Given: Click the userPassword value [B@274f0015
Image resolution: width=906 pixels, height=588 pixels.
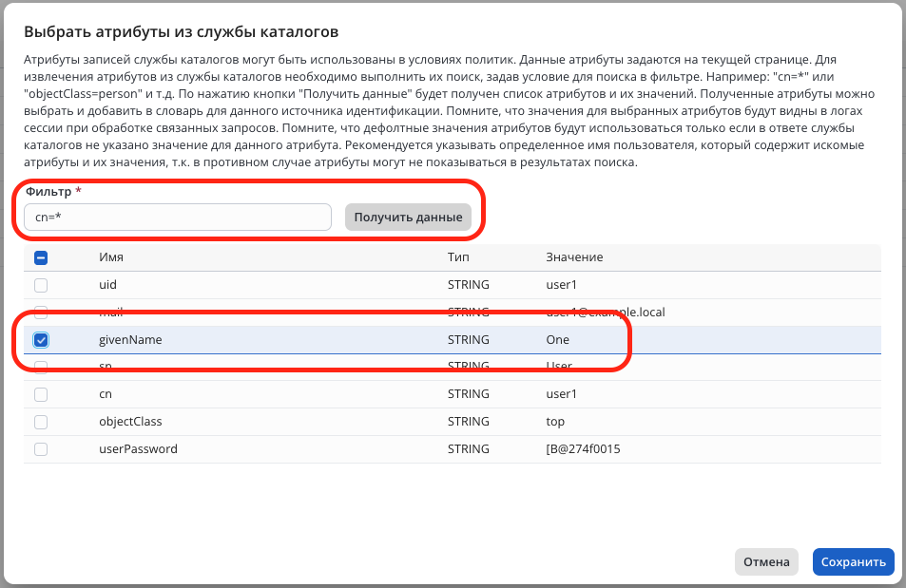Looking at the screenshot, I should click(582, 449).
